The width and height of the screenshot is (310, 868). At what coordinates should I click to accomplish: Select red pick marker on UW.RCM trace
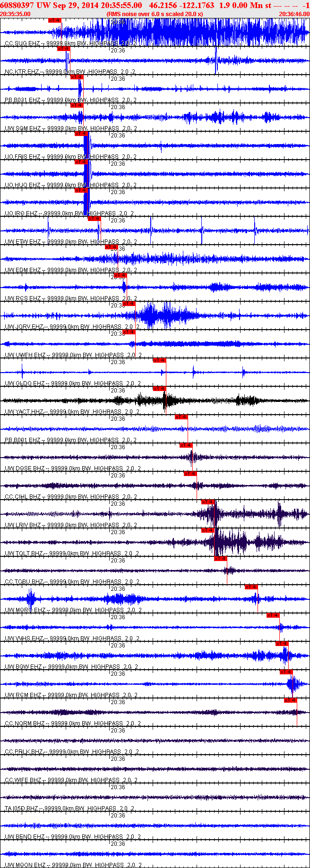tap(286, 672)
